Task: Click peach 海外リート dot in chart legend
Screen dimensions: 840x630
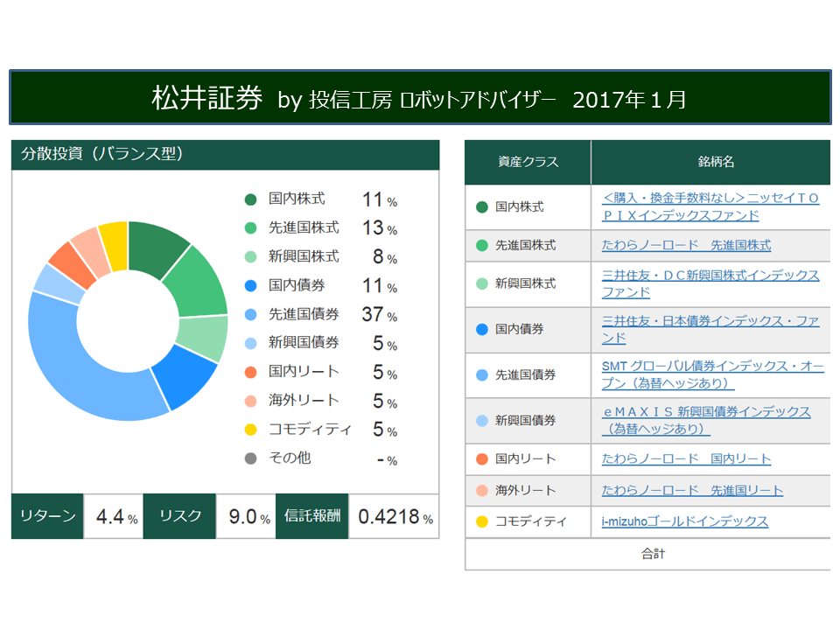Action: coord(250,401)
